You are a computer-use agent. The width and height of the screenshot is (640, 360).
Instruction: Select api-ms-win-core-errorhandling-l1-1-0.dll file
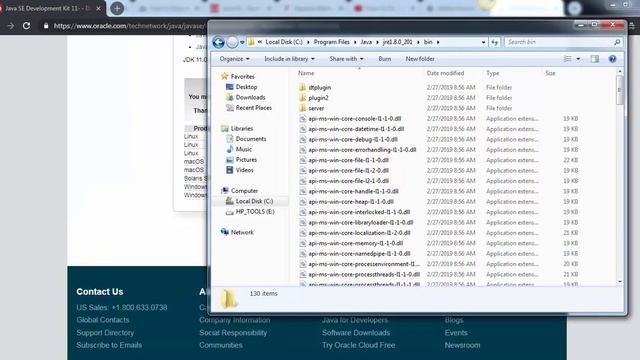(362, 150)
